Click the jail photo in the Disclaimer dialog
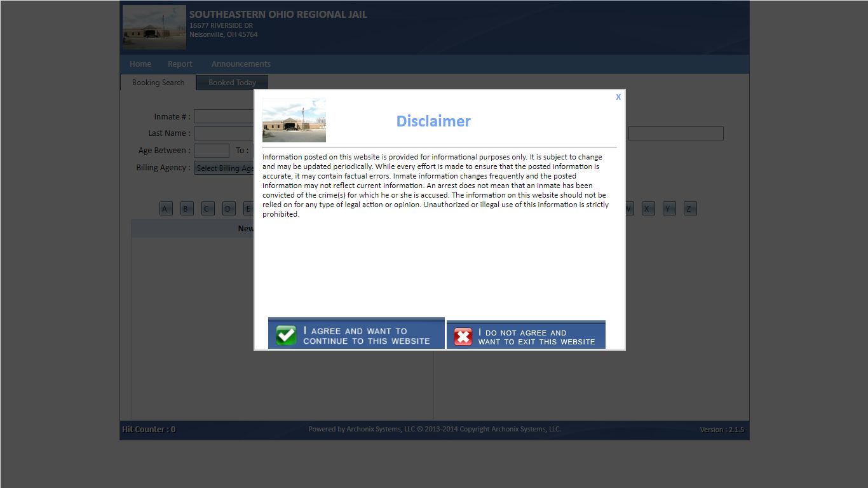Viewport: 868px width, 488px height. pyautogui.click(x=294, y=120)
